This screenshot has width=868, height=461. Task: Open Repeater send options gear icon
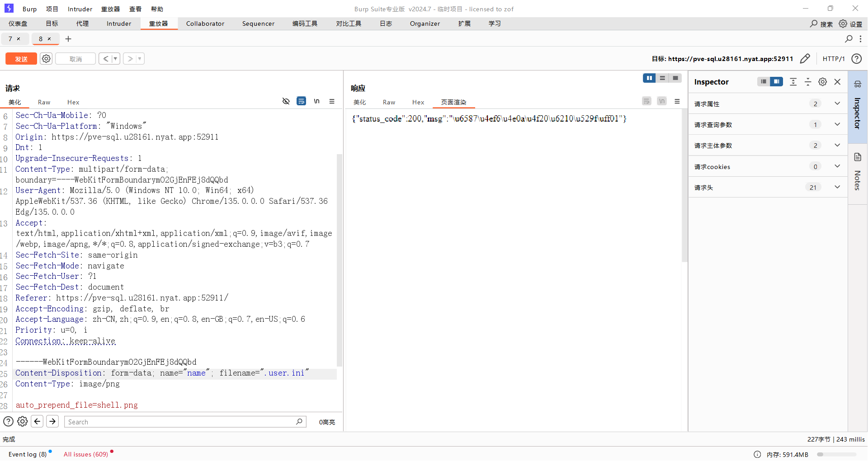[x=46, y=58]
